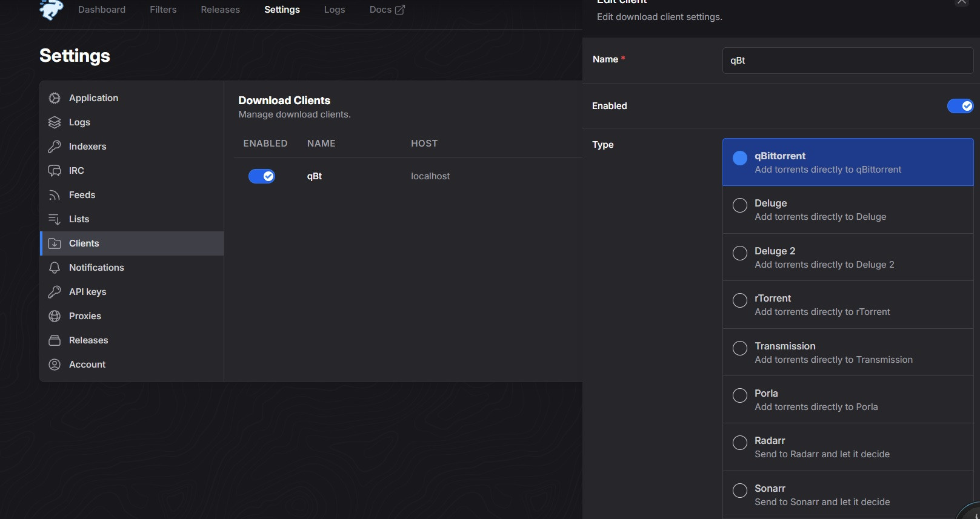Screen dimensions: 980x519
Task: Click the Lists icon in sidebar
Action: pyautogui.click(x=55, y=219)
